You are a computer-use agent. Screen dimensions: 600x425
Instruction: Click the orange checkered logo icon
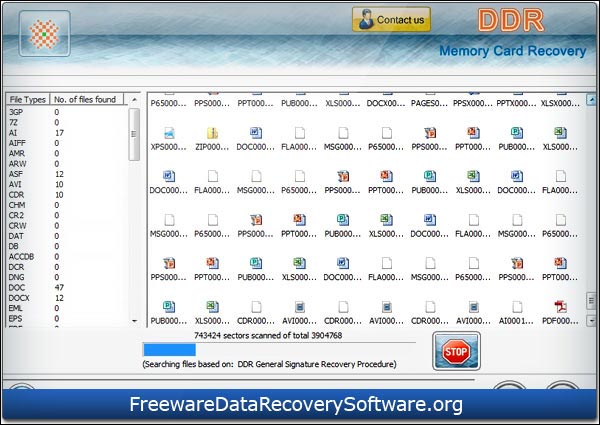(44, 34)
